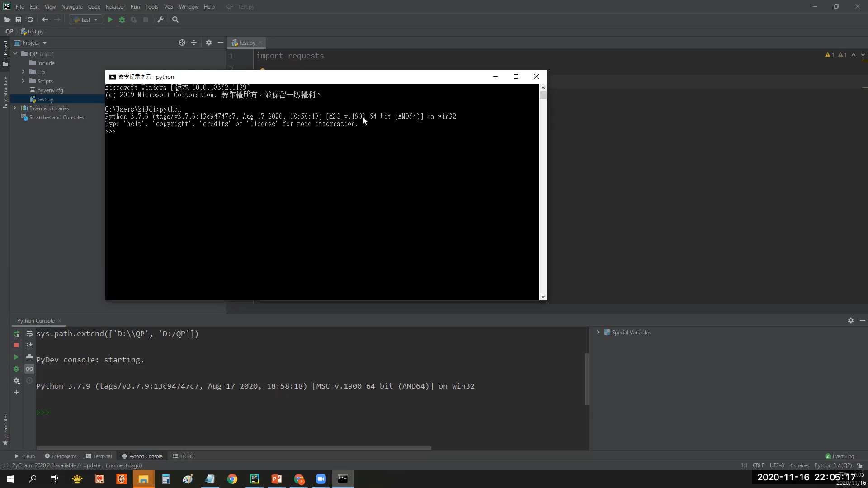Open the Event Log button
Viewport: 868px width, 488px height.
(x=840, y=456)
